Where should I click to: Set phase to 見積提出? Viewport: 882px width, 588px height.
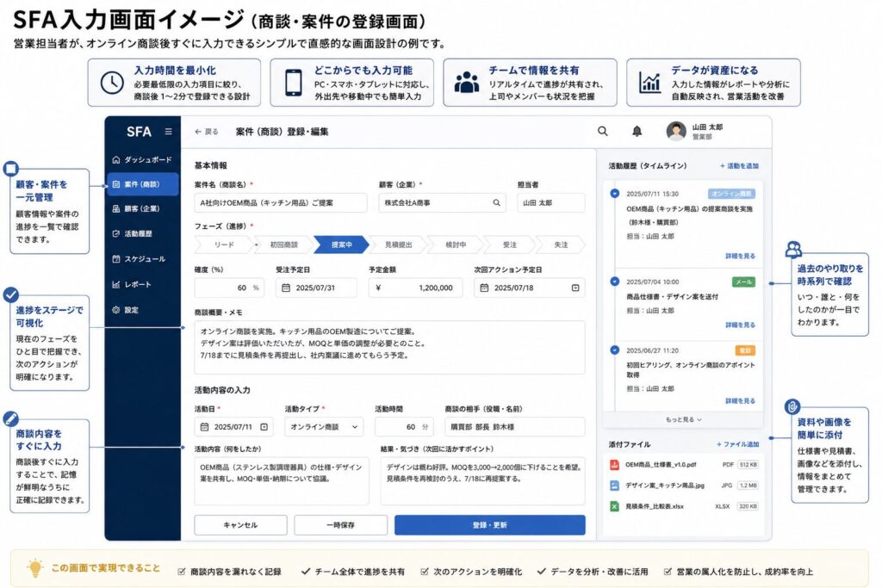(x=398, y=244)
